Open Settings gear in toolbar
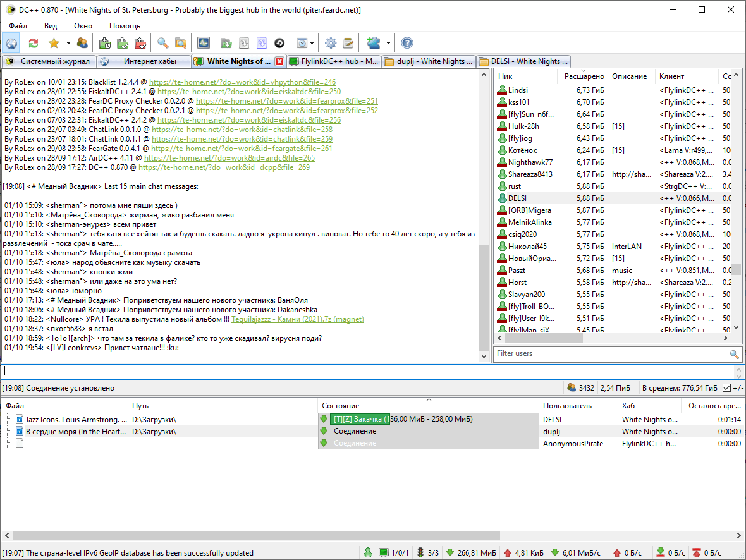The width and height of the screenshot is (746, 560). (x=330, y=43)
